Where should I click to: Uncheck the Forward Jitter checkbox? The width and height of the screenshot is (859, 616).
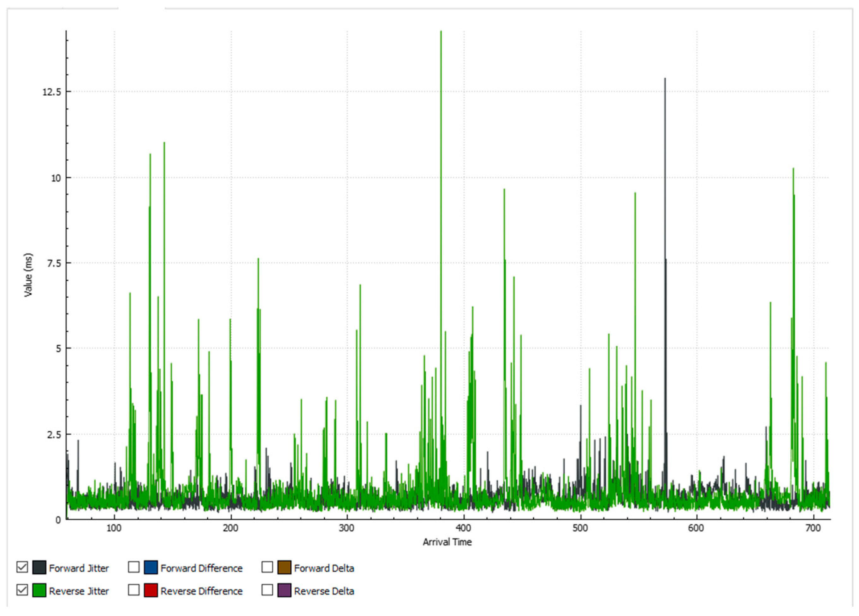click(22, 567)
